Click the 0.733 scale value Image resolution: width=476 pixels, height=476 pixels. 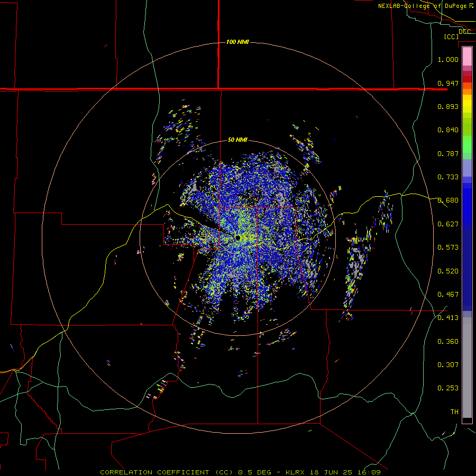coord(448,177)
